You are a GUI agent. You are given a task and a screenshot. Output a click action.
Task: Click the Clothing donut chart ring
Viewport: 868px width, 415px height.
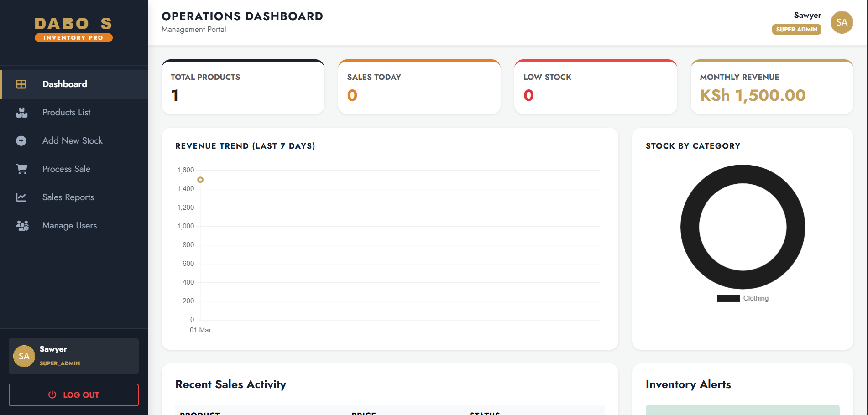[690, 227]
